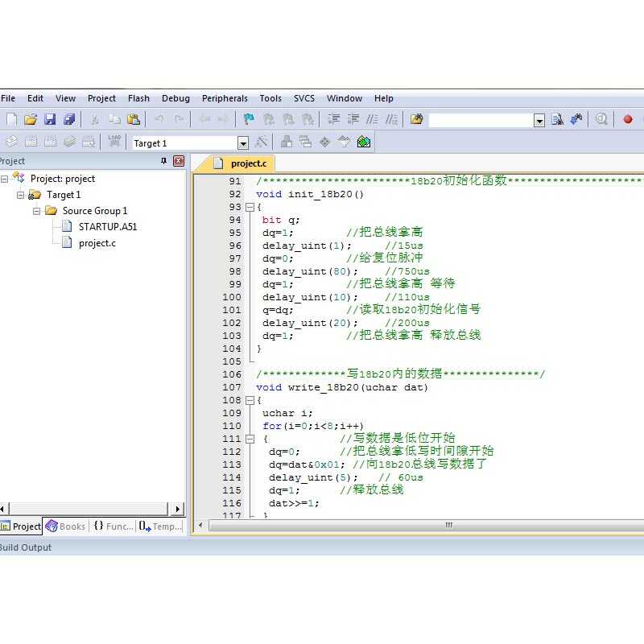
Task: Collapse the Target 1 tree node
Action: 20,195
